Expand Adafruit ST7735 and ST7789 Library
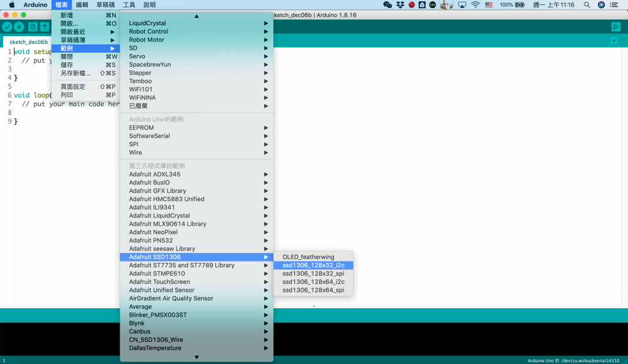 point(197,265)
